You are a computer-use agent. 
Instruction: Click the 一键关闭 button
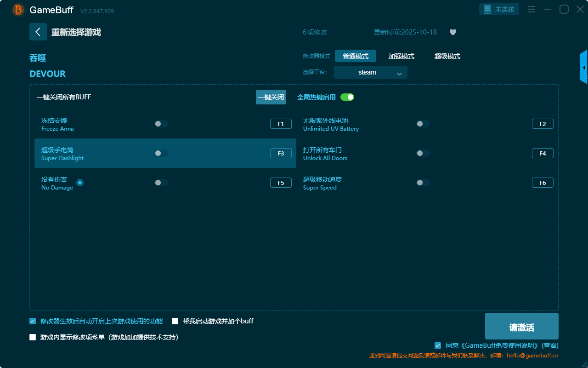click(x=271, y=97)
